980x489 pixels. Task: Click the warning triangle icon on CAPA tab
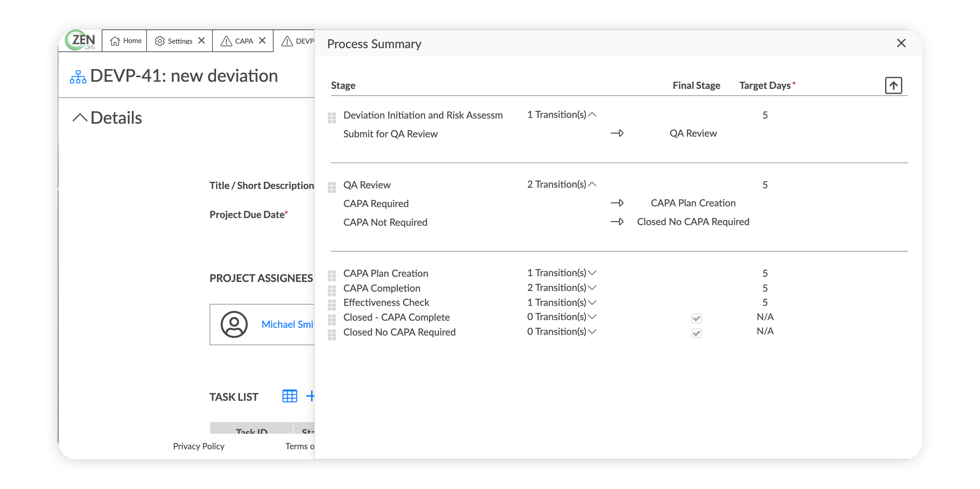pos(227,41)
